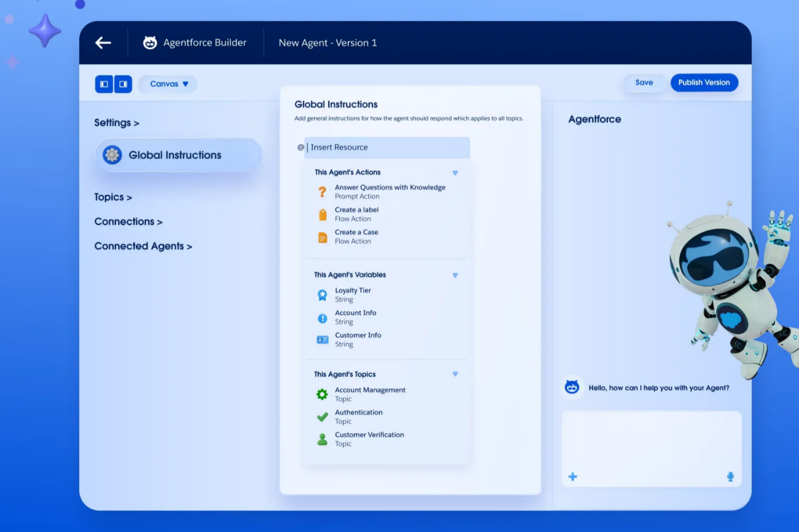The image size is (799, 532).
Task: Click the Agentforce Builder robot logo
Action: tap(150, 42)
